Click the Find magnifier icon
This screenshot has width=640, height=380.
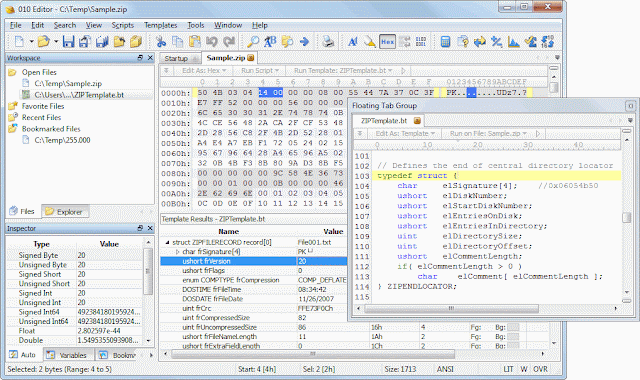point(253,41)
